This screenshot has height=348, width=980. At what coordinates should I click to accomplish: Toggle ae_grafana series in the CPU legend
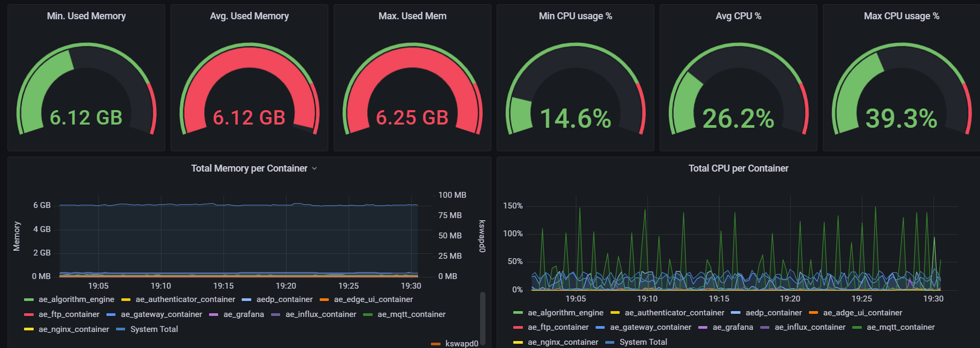733,327
